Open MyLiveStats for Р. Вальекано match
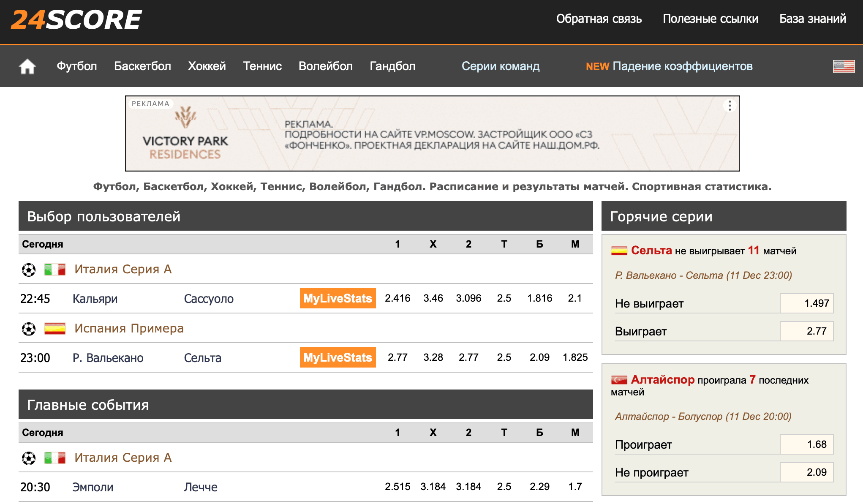The width and height of the screenshot is (863, 504). coord(338,358)
